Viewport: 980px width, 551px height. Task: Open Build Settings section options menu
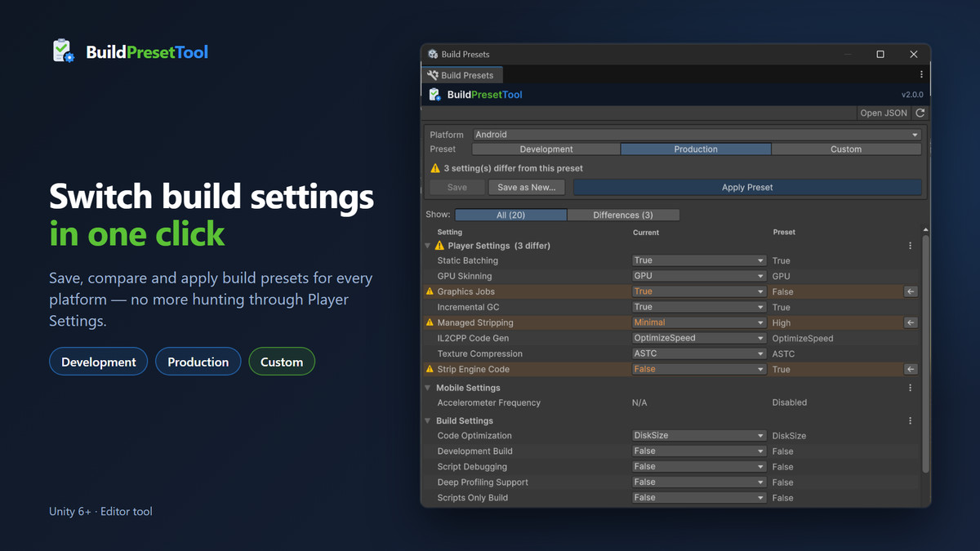click(x=911, y=421)
